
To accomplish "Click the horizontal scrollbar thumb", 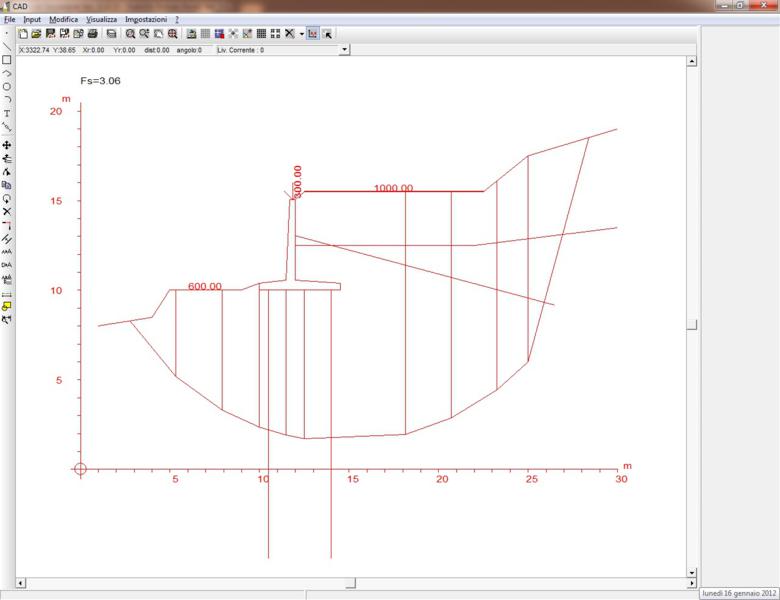I will point(351,583).
